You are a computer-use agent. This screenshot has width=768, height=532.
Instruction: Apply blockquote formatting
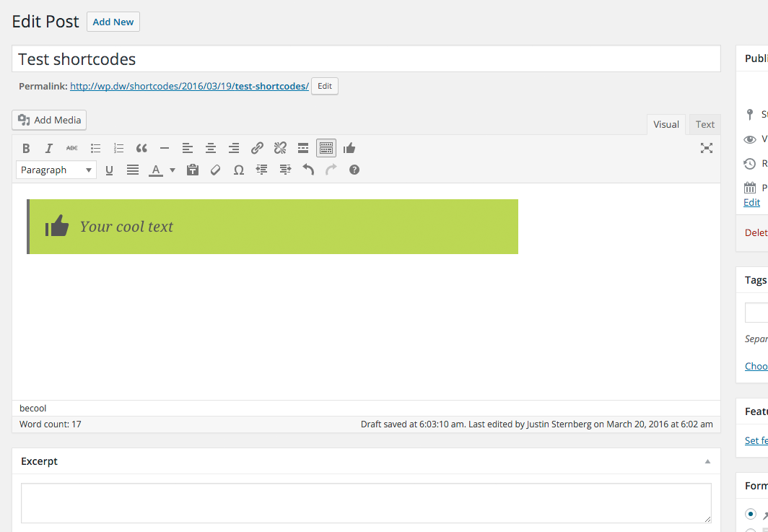[141, 148]
